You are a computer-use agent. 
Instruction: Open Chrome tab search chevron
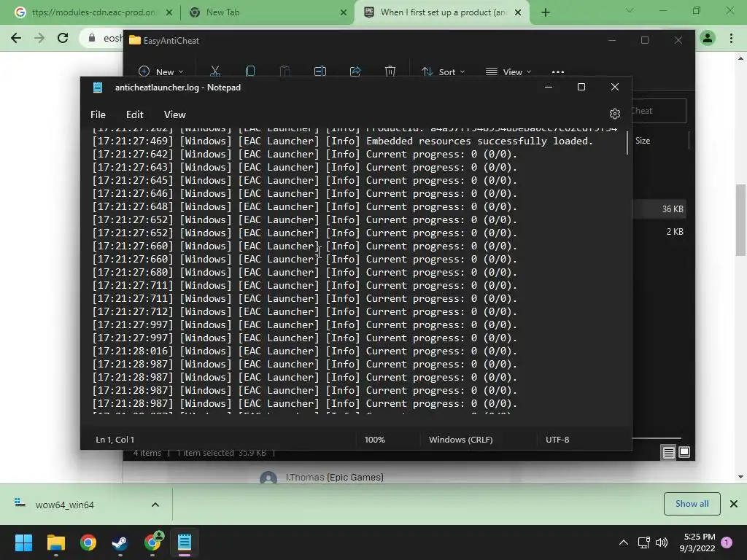coord(630,10)
